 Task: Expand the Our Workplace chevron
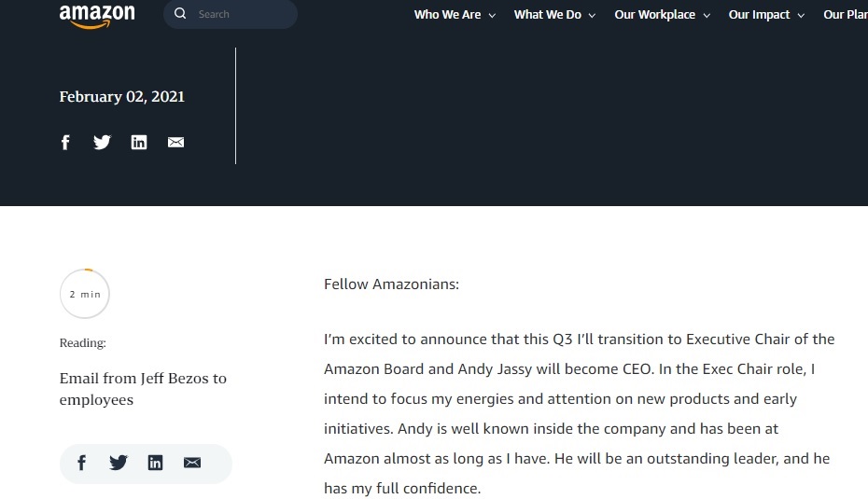(707, 16)
